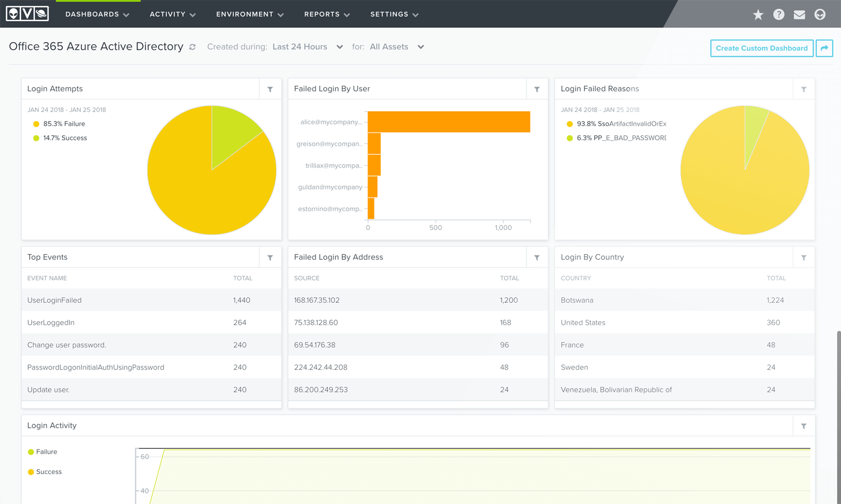The height and width of the screenshot is (504, 841).
Task: Filter the Failed Login By User widget
Action: coord(537,89)
